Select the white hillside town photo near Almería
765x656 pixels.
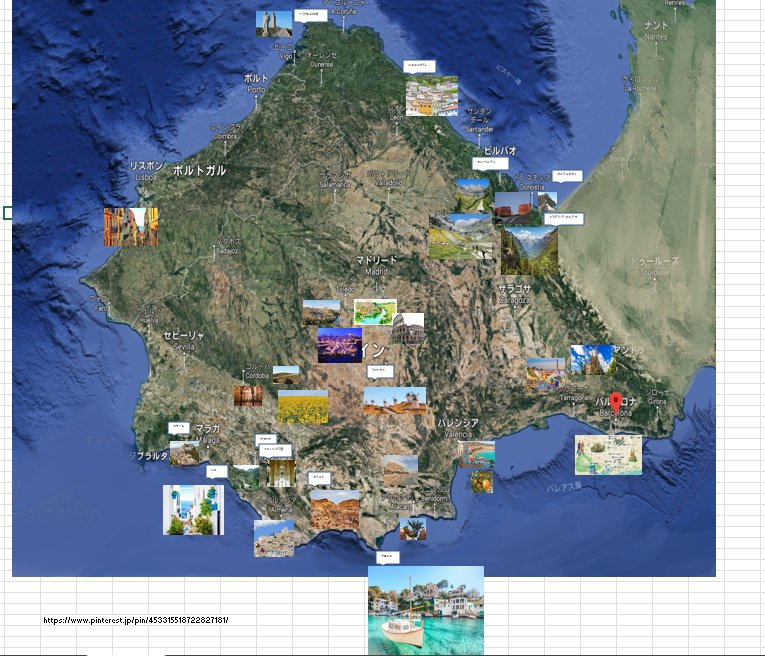(x=274, y=538)
